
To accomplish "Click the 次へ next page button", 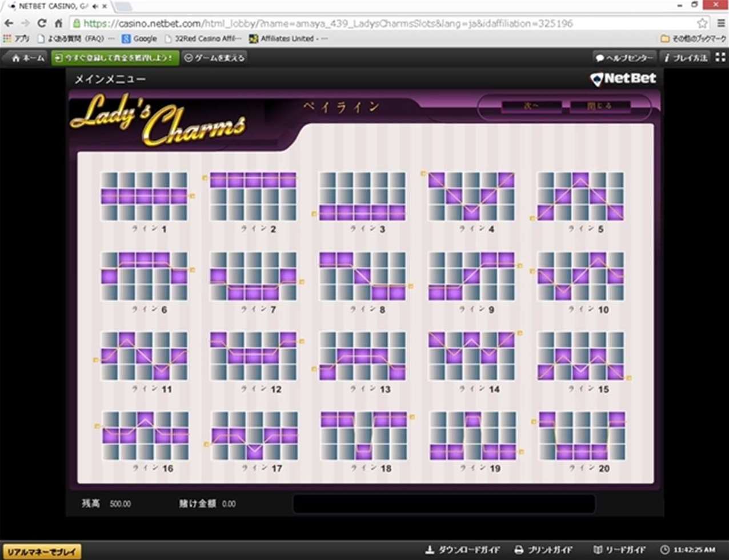I will (531, 106).
